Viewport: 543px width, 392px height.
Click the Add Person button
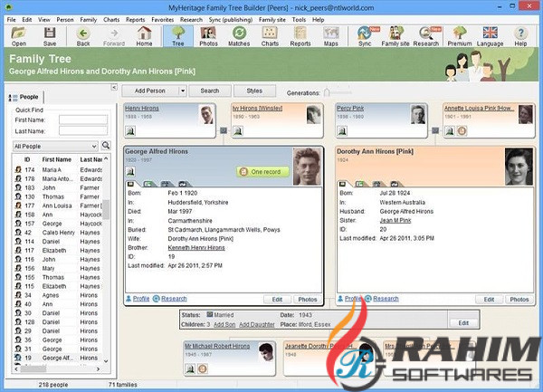tap(150, 91)
